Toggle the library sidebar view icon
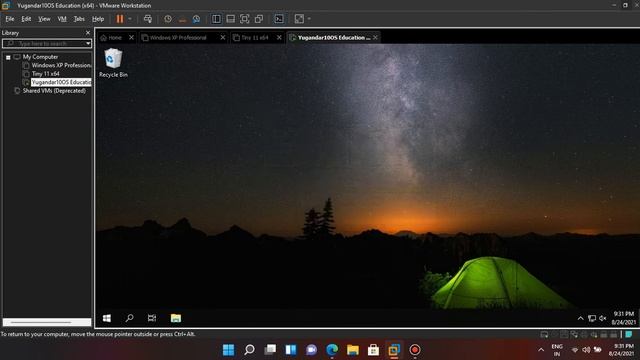This screenshot has width=640, height=360. tap(216, 19)
